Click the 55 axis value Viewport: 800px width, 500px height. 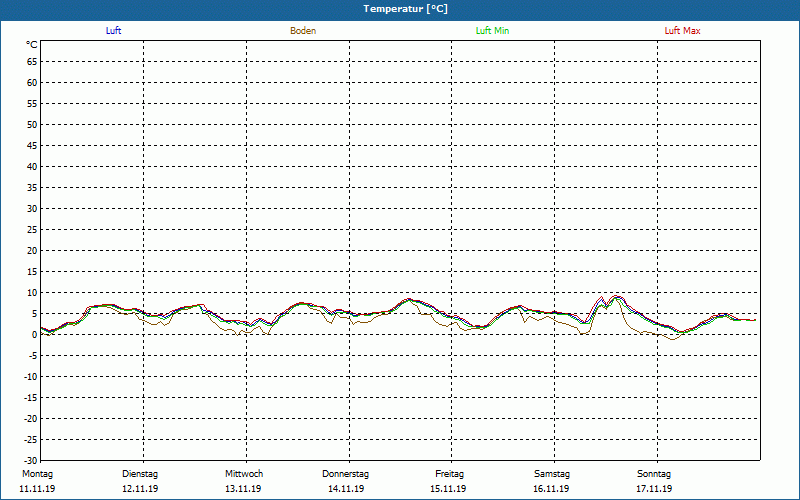click(32, 104)
